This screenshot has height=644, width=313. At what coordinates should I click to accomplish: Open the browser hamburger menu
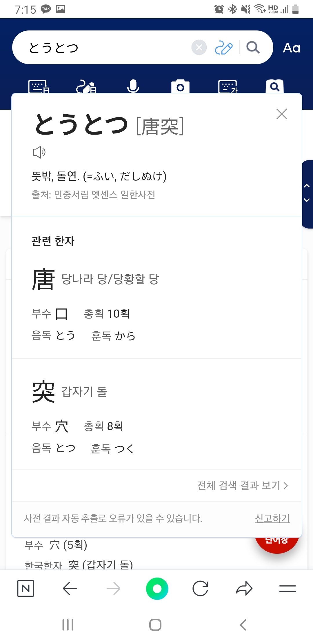[x=287, y=589]
